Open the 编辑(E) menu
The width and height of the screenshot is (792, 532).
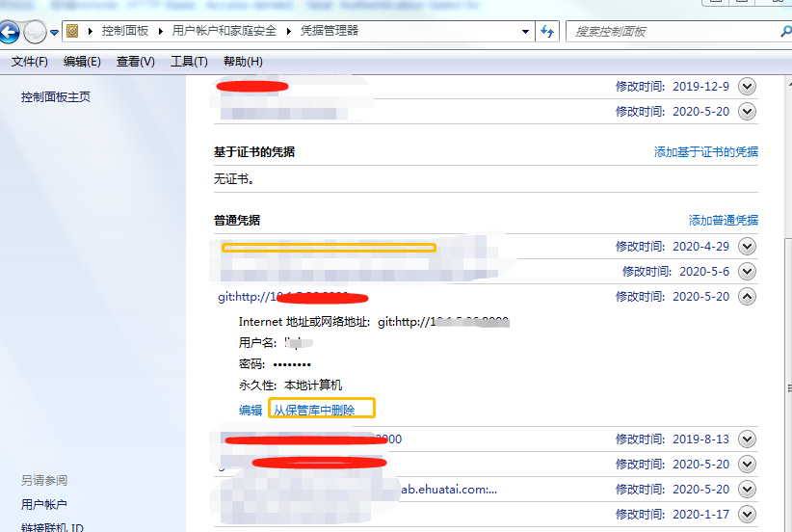point(82,62)
